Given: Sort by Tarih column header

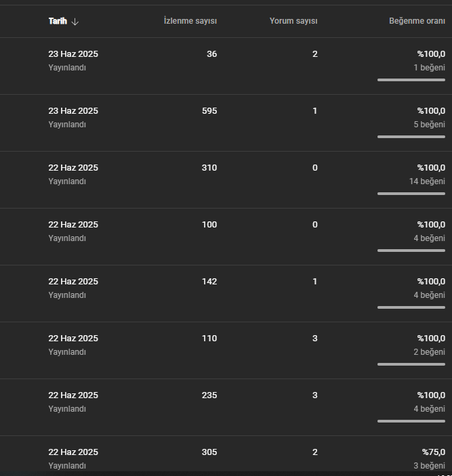Looking at the screenshot, I should pos(58,21).
